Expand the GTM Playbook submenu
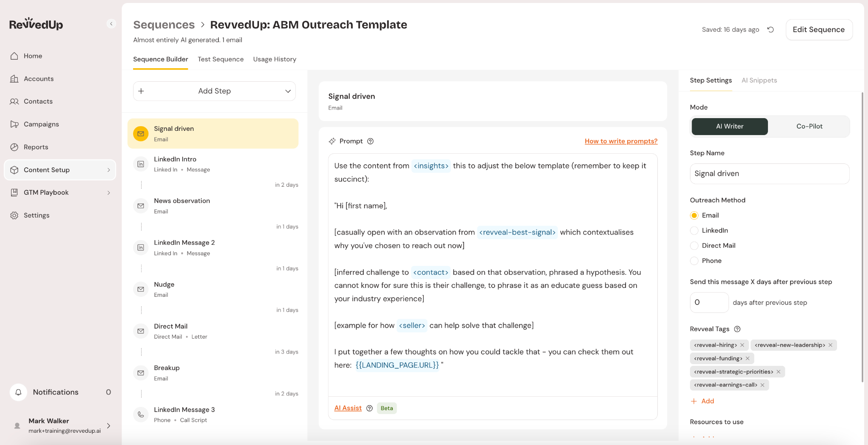 108,193
